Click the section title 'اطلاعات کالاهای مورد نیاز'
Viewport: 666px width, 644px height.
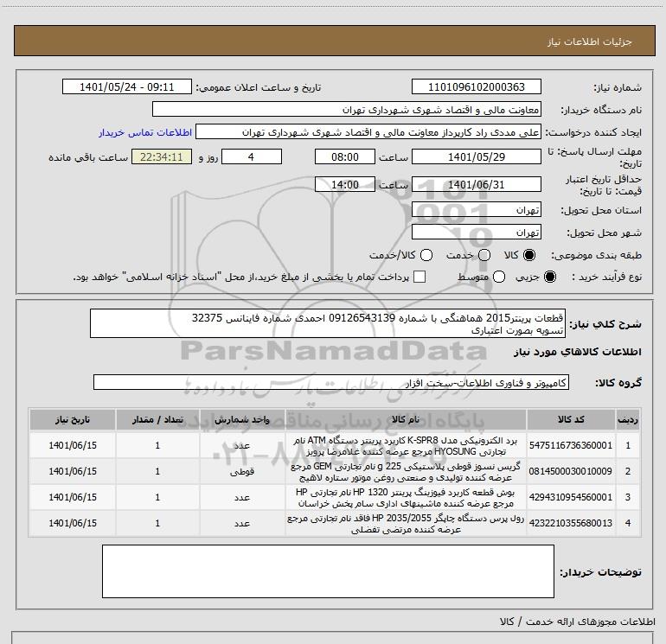[578, 352]
